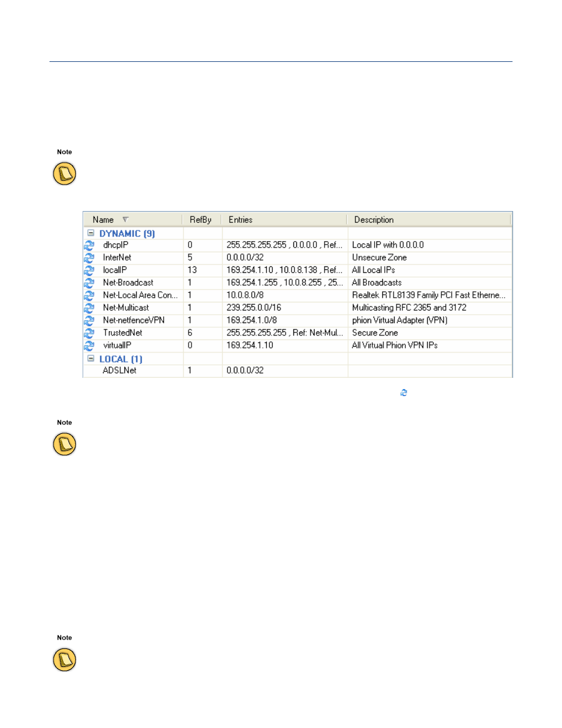Click the description Secure Zone

click(x=375, y=333)
